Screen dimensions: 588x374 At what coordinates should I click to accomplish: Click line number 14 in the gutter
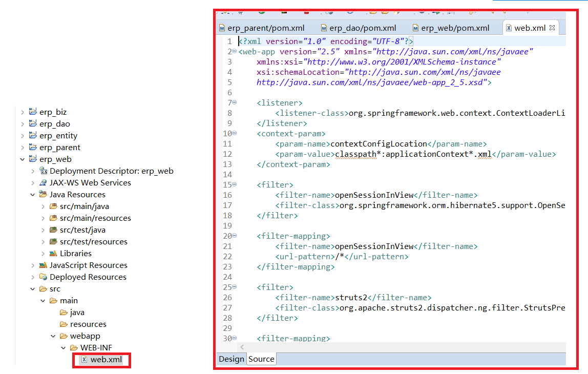(227, 174)
